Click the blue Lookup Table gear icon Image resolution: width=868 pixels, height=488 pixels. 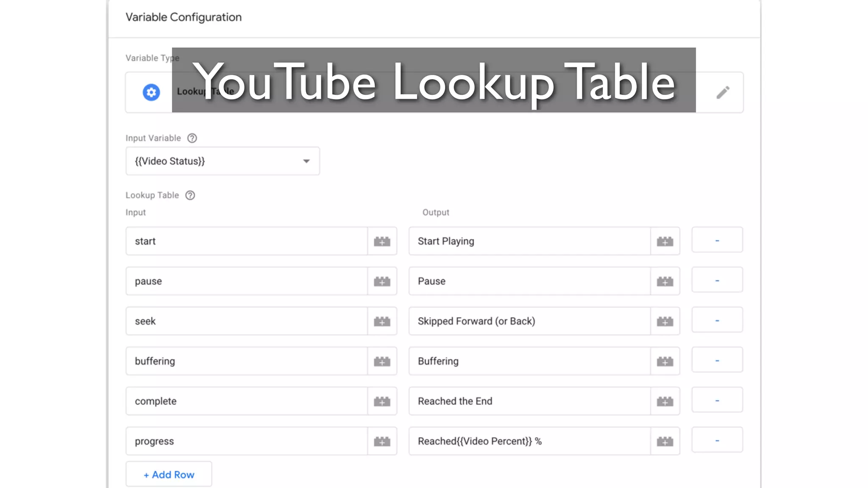pos(151,92)
